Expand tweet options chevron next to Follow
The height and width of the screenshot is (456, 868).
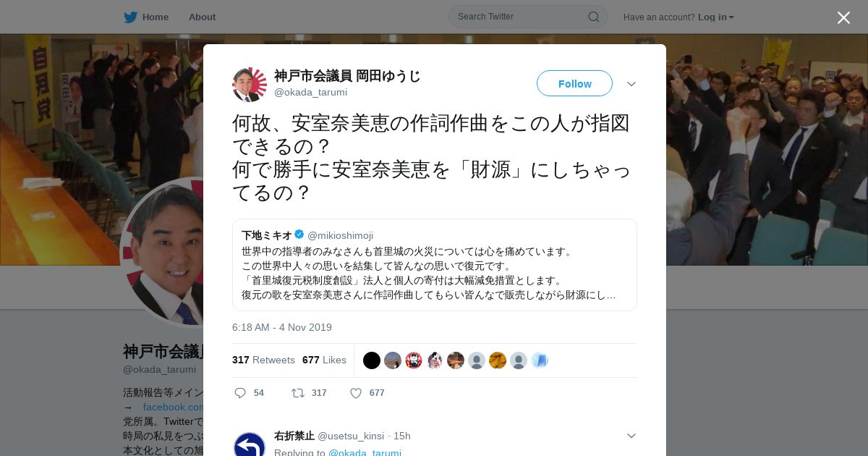(631, 84)
